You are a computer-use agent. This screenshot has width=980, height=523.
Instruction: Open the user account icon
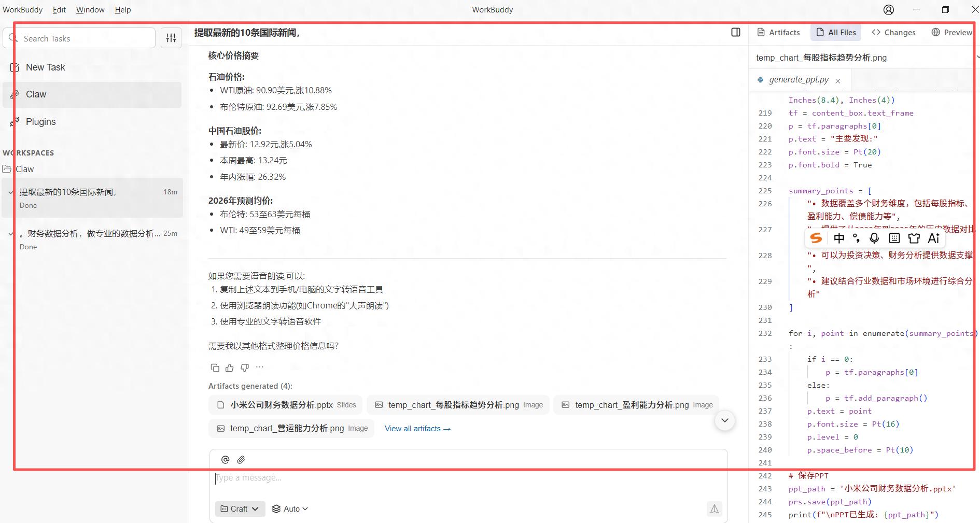pyautogui.click(x=889, y=10)
